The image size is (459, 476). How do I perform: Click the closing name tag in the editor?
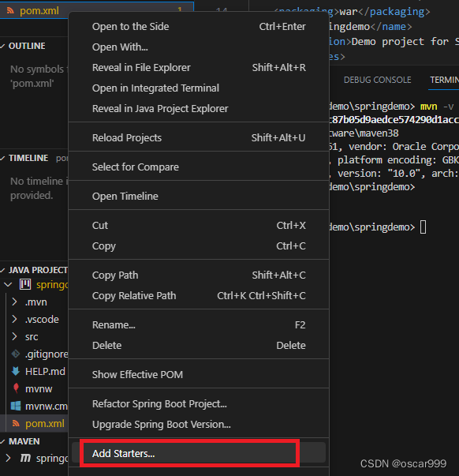coord(391,27)
